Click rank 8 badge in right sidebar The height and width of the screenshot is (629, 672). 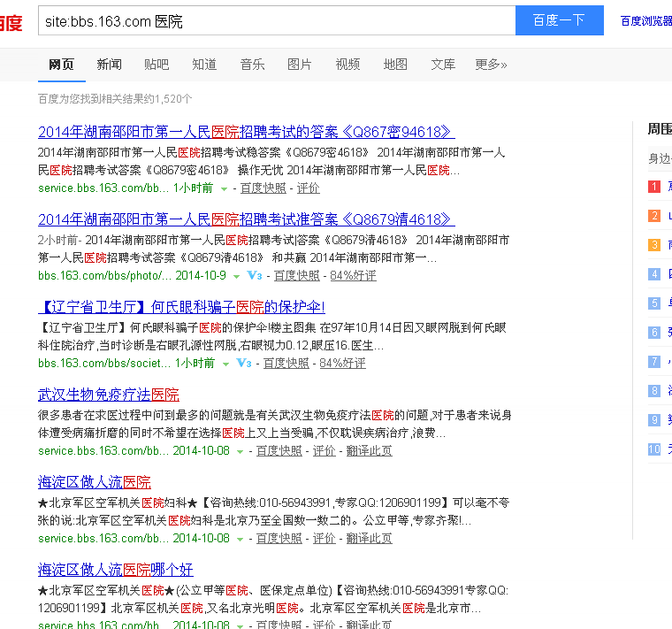click(654, 390)
